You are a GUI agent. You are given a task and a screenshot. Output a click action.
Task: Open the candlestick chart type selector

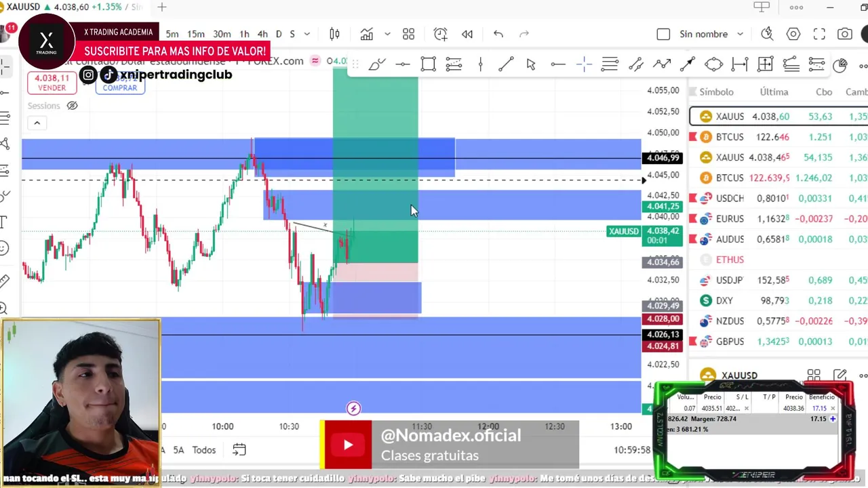pos(334,34)
